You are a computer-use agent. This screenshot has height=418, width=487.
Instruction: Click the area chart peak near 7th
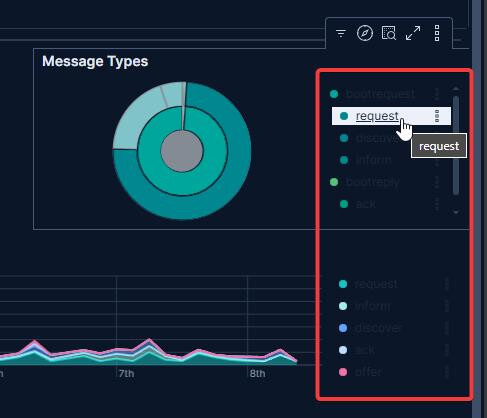[149, 340]
